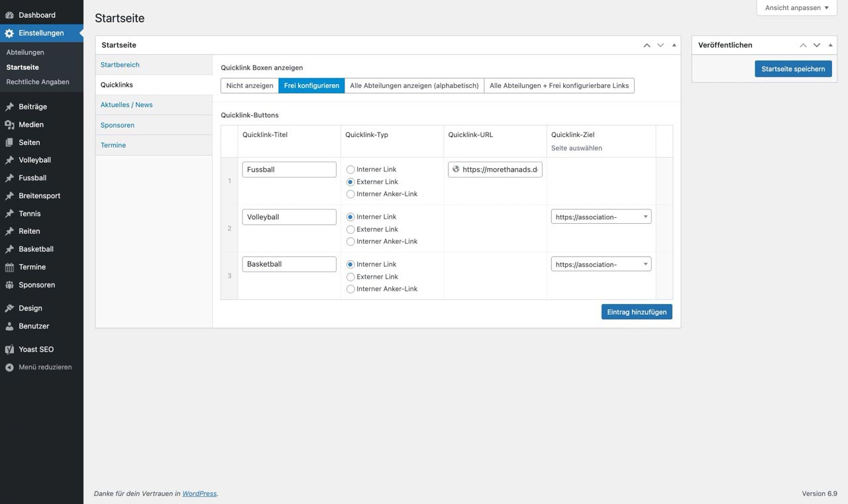Click Eintrag hinzufügen to add a row
The width and height of the screenshot is (848, 504).
coord(636,312)
